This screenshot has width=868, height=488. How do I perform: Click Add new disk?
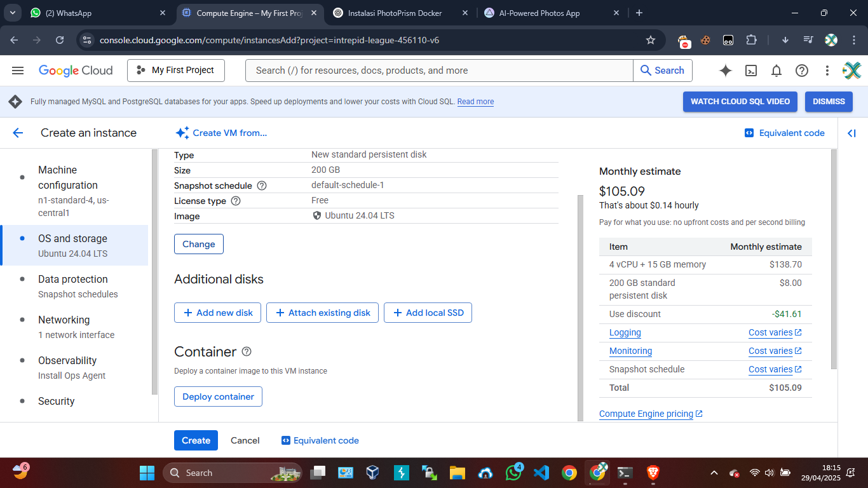[x=217, y=313]
